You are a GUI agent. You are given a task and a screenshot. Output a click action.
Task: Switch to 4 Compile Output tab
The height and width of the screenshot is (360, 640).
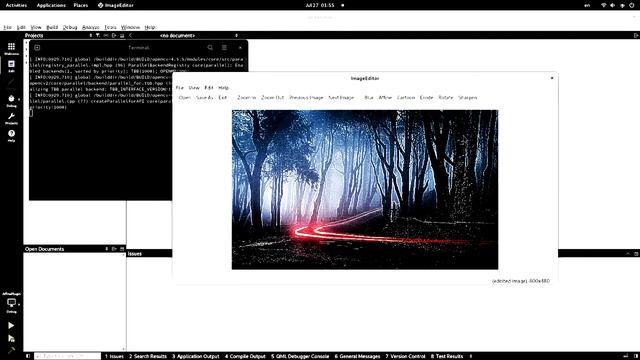pos(245,356)
